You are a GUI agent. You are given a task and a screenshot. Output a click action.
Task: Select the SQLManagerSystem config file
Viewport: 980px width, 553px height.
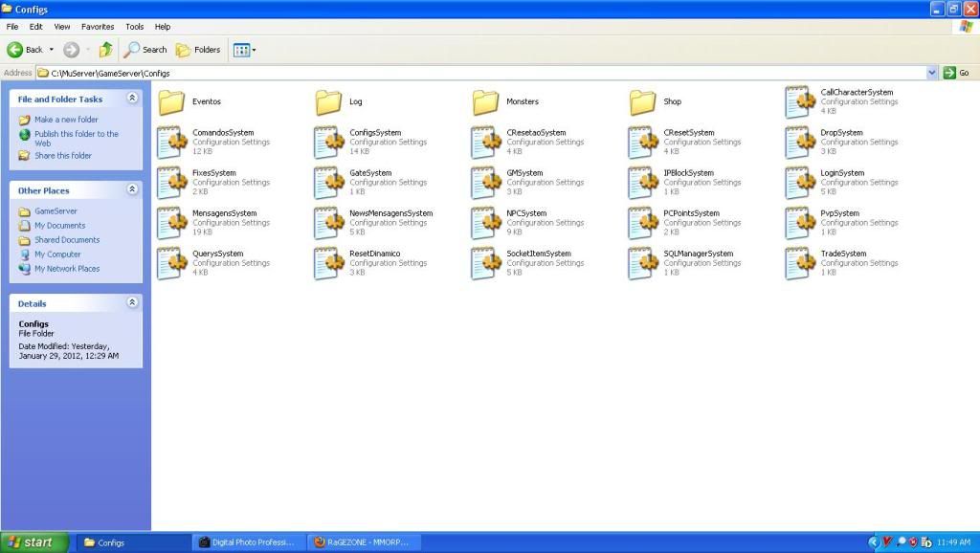pyautogui.click(x=642, y=262)
